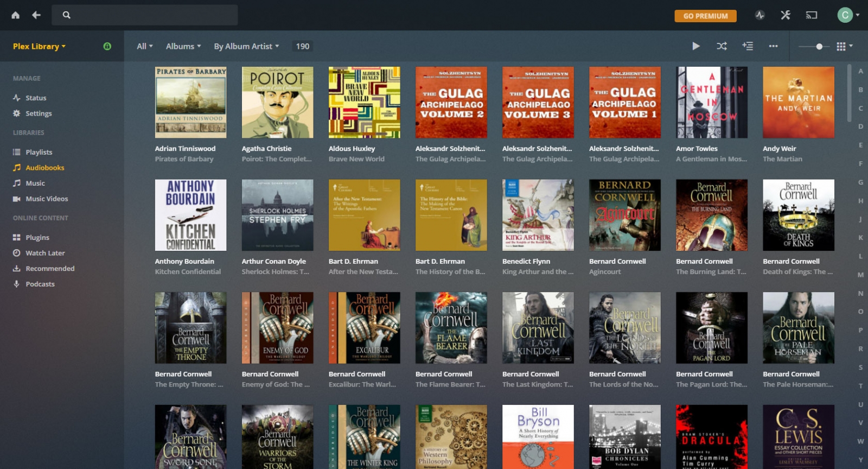Open the more actions ellipsis menu
This screenshot has height=469, width=868.
click(x=773, y=46)
